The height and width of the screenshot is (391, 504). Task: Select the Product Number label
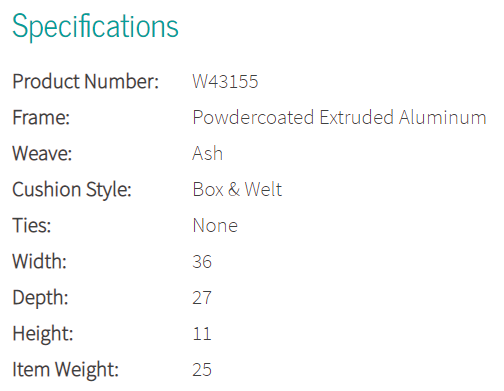tap(86, 81)
